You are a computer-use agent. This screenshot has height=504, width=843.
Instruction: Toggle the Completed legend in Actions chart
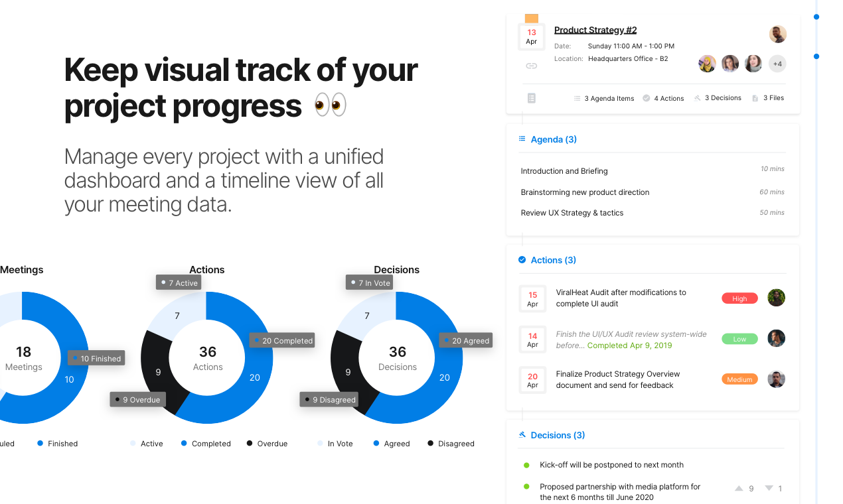coord(206,444)
